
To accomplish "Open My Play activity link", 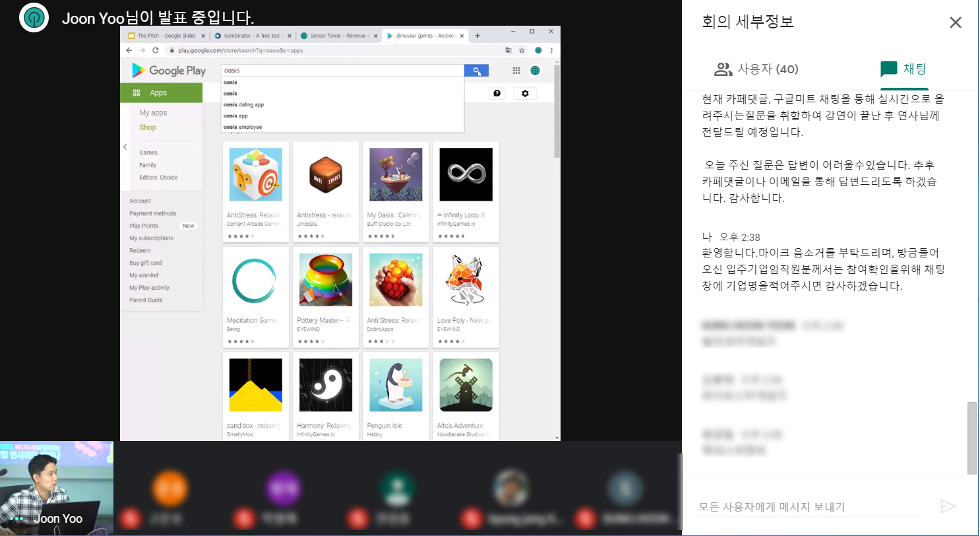I will coord(149,288).
